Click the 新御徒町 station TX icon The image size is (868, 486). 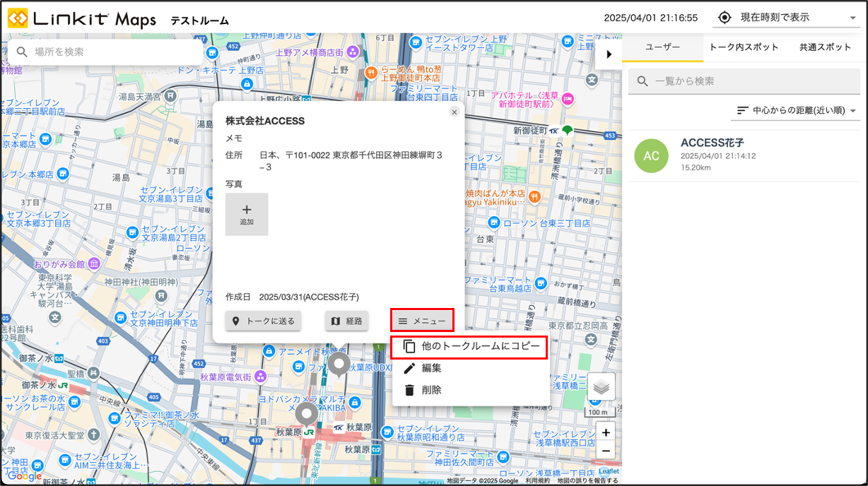[554, 131]
